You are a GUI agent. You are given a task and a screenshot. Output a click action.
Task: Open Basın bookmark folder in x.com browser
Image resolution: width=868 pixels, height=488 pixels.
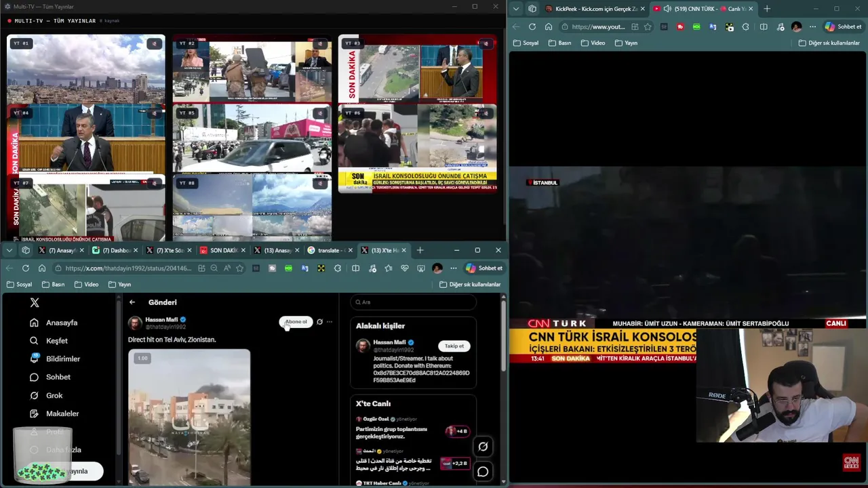(54, 285)
